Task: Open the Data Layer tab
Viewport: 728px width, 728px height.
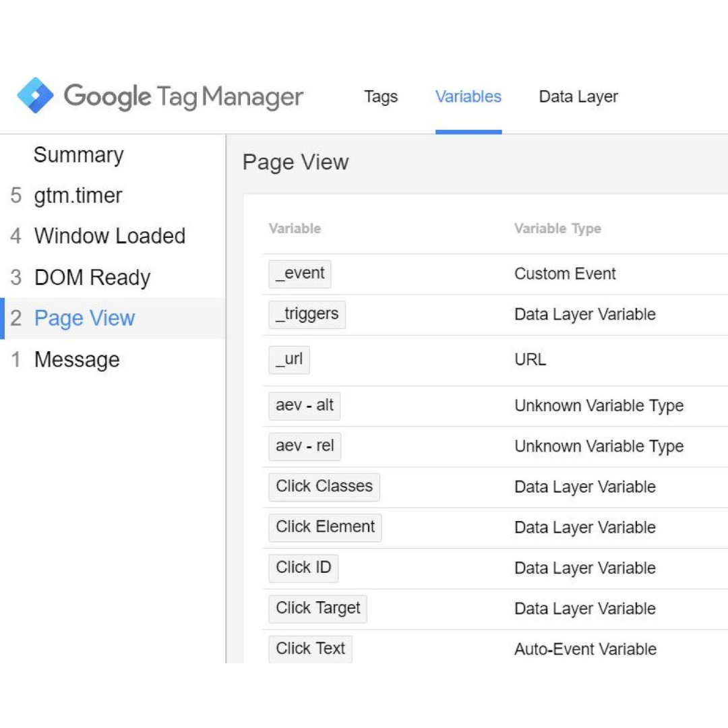Action: click(578, 96)
